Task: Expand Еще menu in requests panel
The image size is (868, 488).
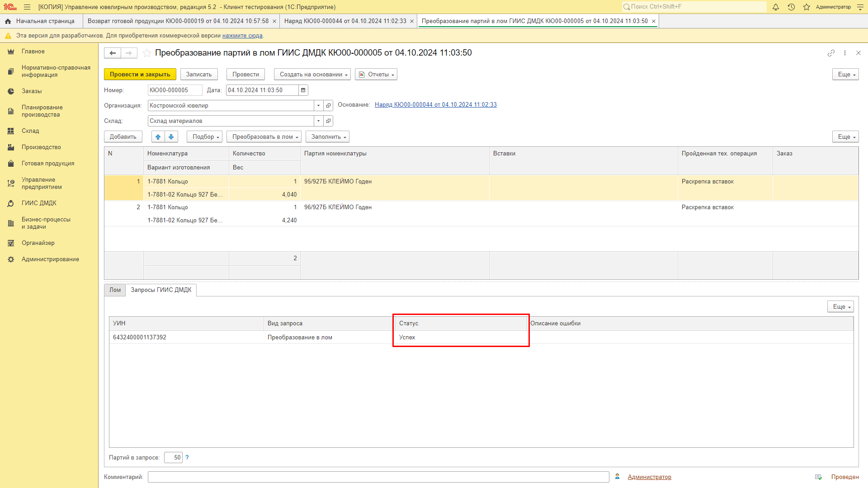Action: coord(840,307)
